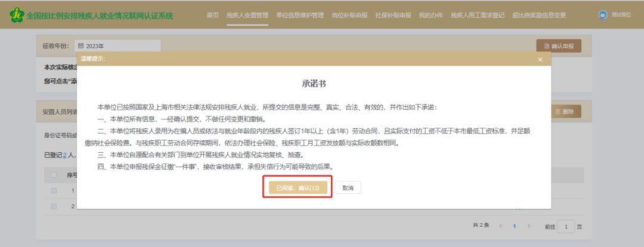Click the system title 全国按比例安排残疾人就业情况联网认证系统
The height and width of the screenshot is (247, 644).
coord(100,16)
